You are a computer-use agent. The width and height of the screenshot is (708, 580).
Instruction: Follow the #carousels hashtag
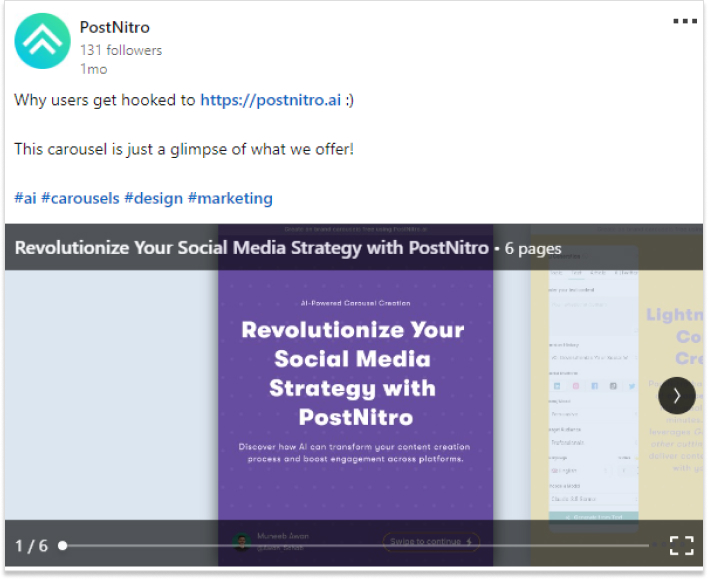tap(80, 198)
